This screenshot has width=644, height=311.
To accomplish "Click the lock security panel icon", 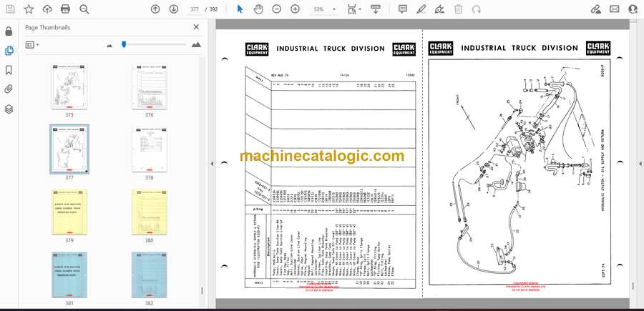I will click(x=9, y=31).
